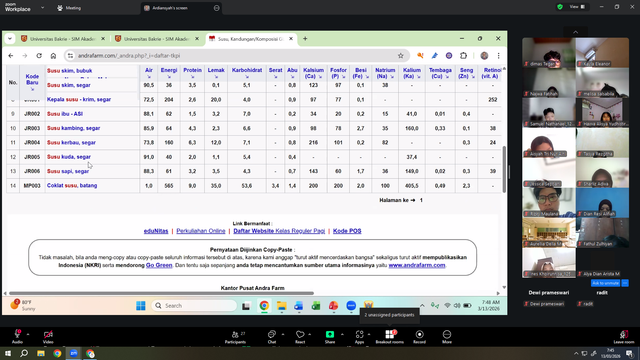Click the page vertical scrollbar thumb
Image resolution: width=640 pixels, height=360 pixels.
(504, 169)
